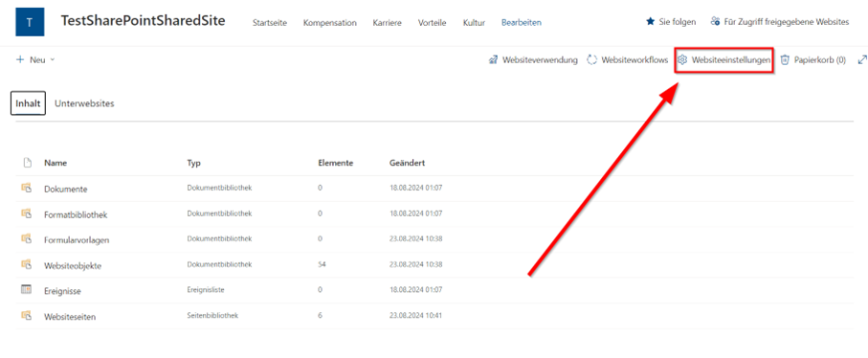The image size is (868, 358).
Task: Open the Startseite navigation item
Action: tap(270, 23)
